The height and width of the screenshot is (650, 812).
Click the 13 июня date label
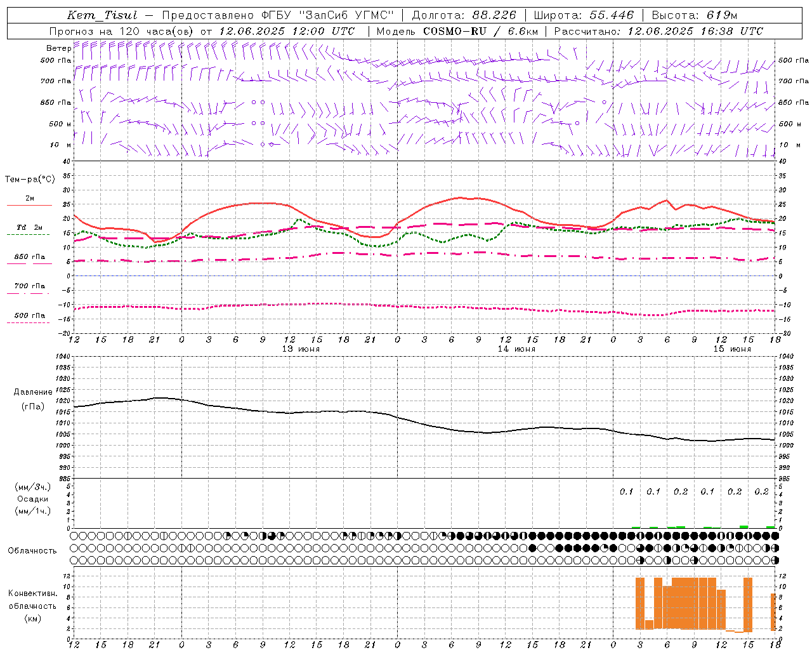point(301,349)
